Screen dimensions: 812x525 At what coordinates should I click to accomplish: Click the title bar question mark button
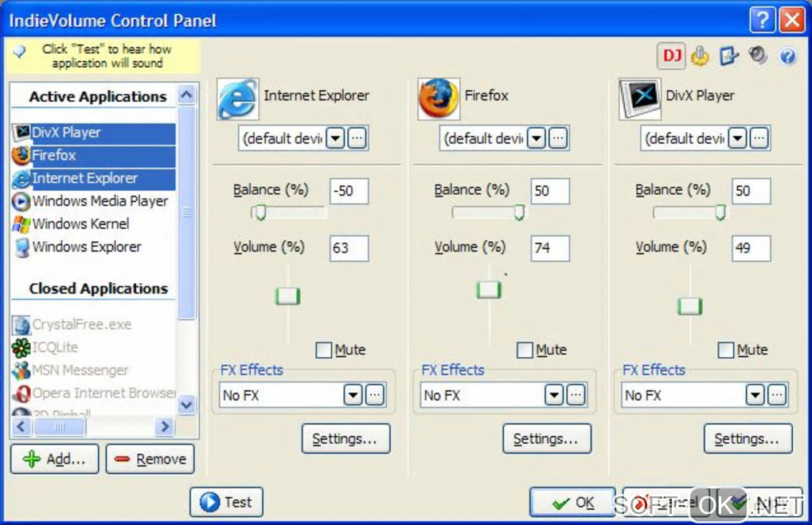(x=763, y=20)
